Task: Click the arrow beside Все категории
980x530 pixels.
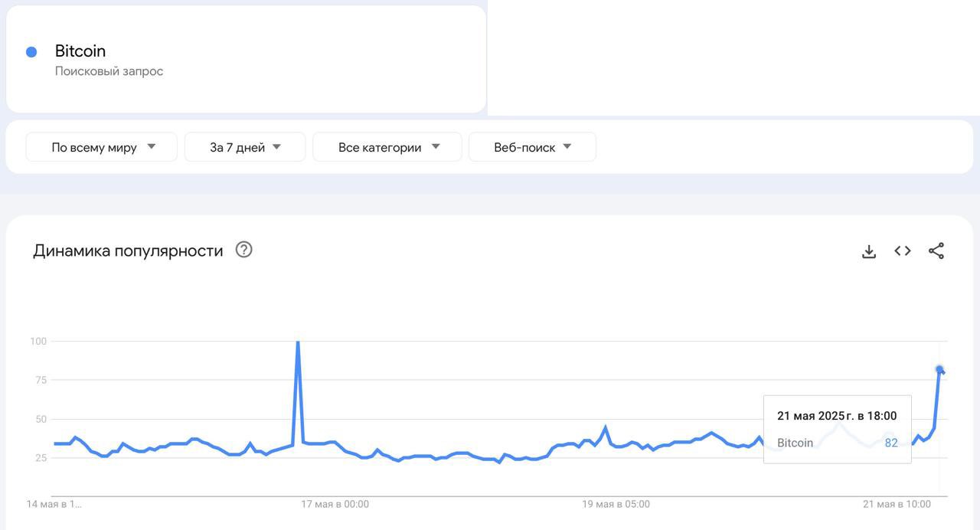Action: click(436, 146)
